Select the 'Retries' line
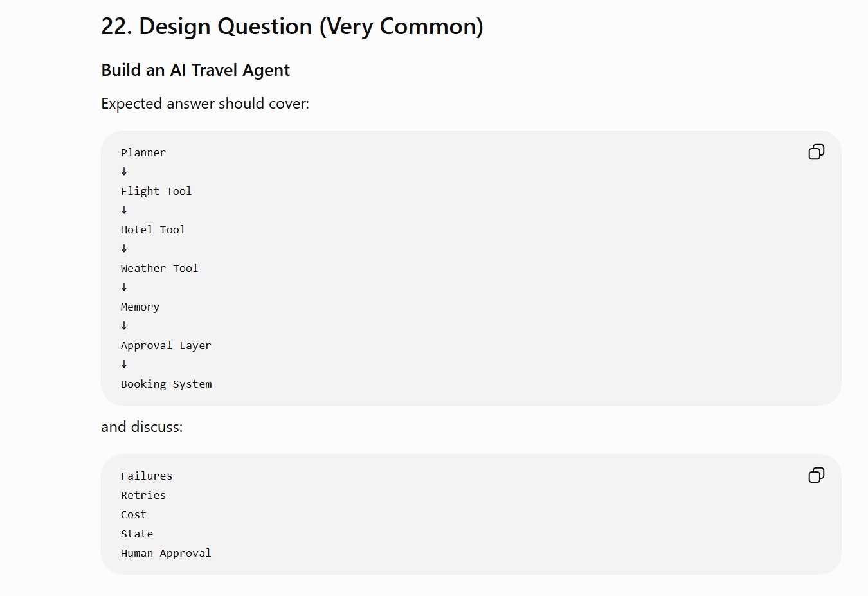Image resolution: width=868 pixels, height=596 pixels. coord(143,495)
